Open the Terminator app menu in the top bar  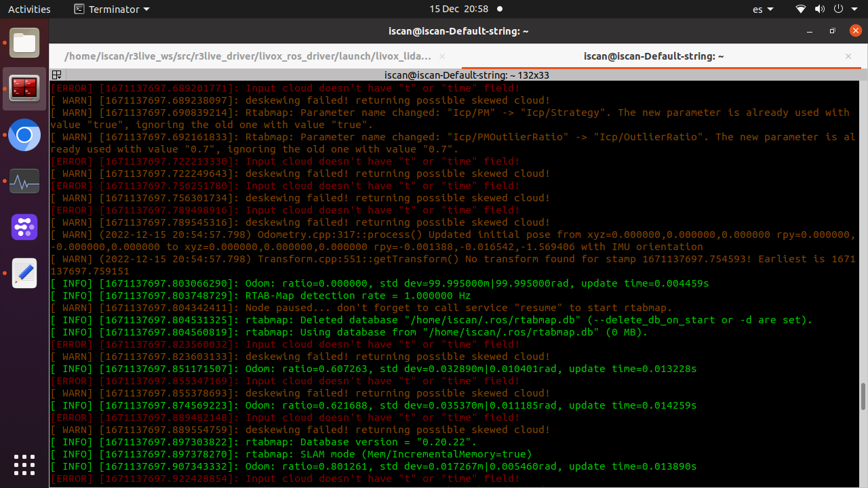click(112, 9)
